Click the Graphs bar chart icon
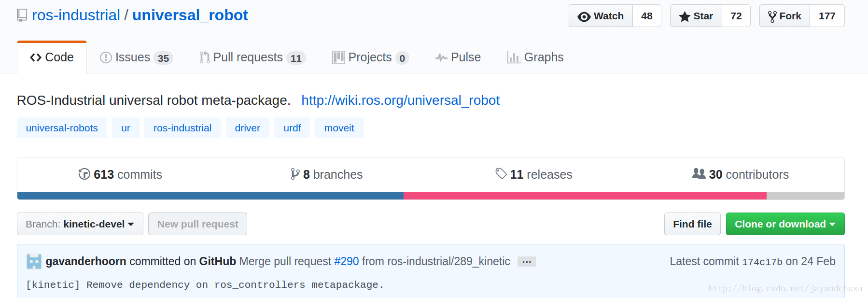The width and height of the screenshot is (868, 298). pos(514,57)
